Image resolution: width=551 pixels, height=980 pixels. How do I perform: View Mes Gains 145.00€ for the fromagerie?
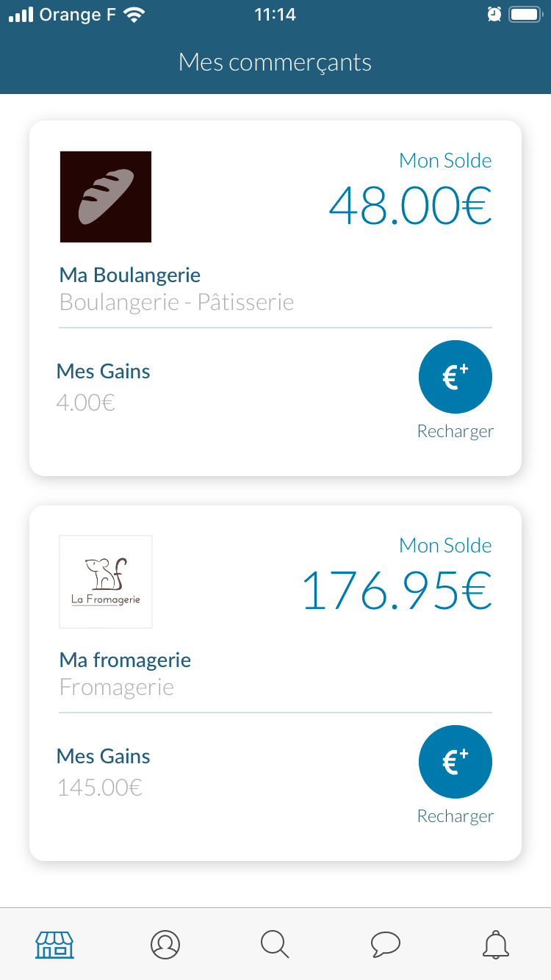[100, 788]
